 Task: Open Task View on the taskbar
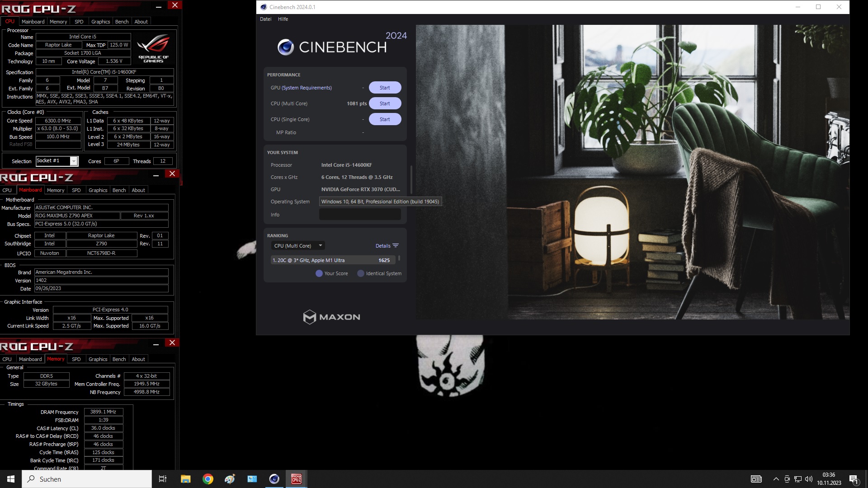(163, 479)
